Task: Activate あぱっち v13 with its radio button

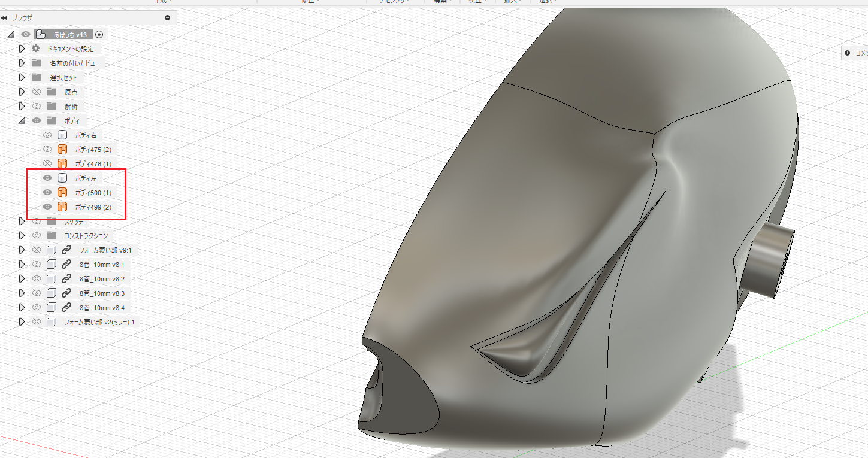Action: 99,35
